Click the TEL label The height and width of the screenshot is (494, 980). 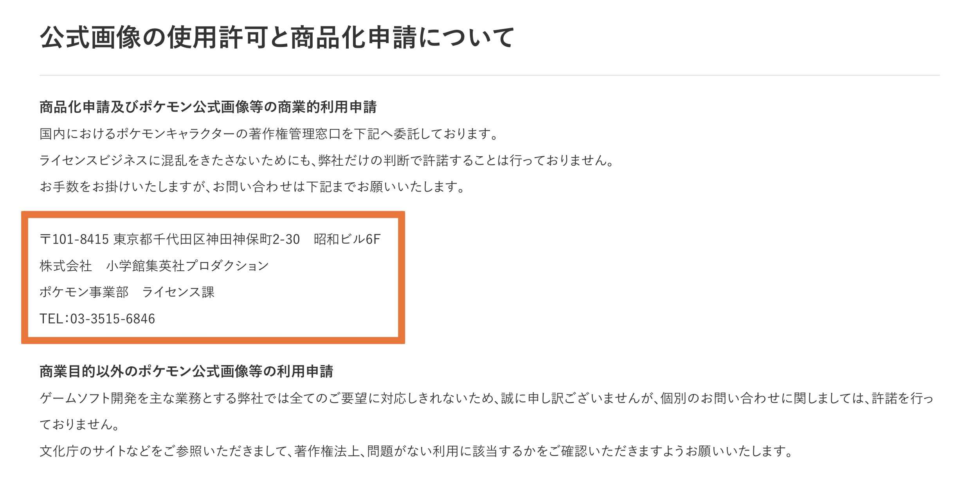click(52, 319)
